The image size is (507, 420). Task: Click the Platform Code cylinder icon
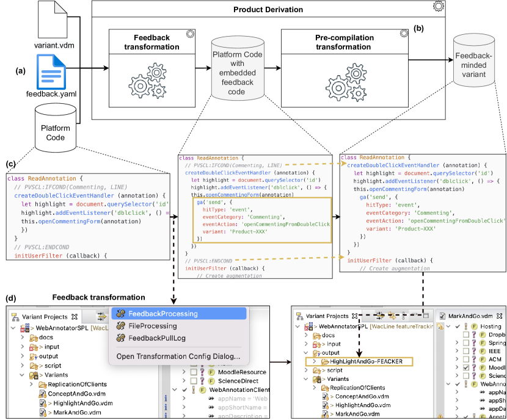pos(56,128)
